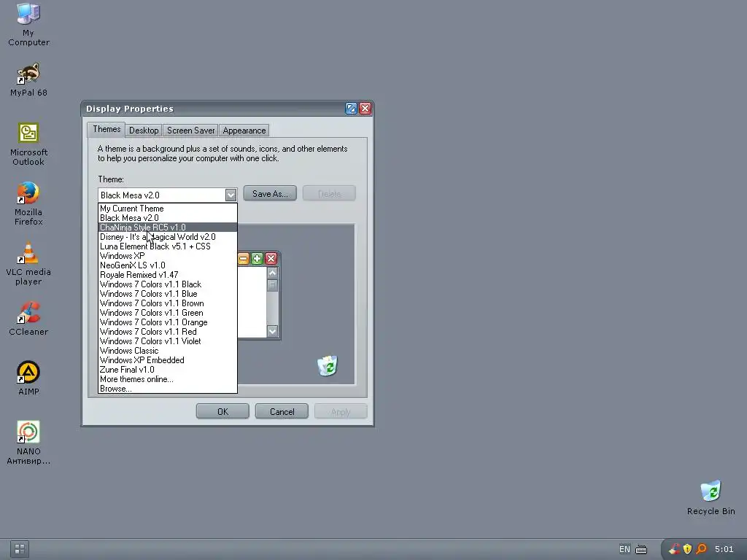Pick Windows 7 Colors v1.1 Black
Screen dimensions: 747x560
pyautogui.click(x=168, y=284)
